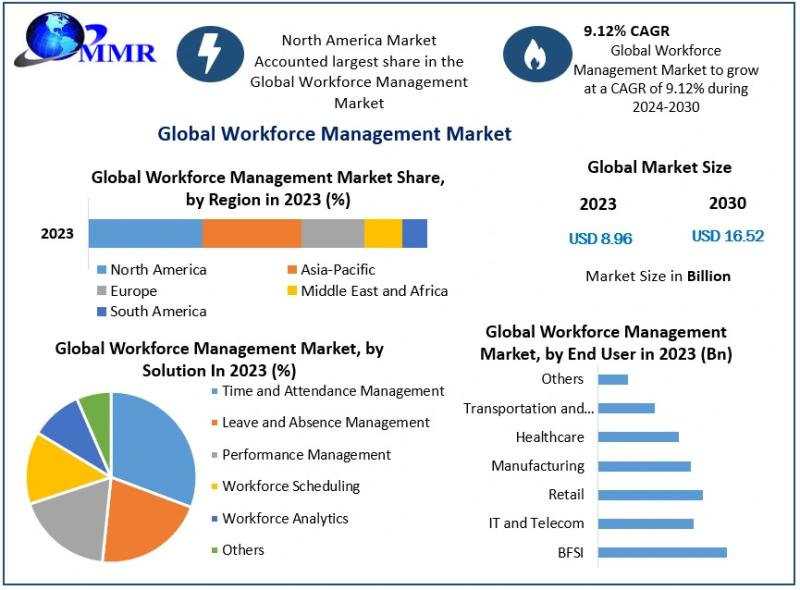Click the flame circle icon
This screenshot has width=800, height=590.
[538, 54]
